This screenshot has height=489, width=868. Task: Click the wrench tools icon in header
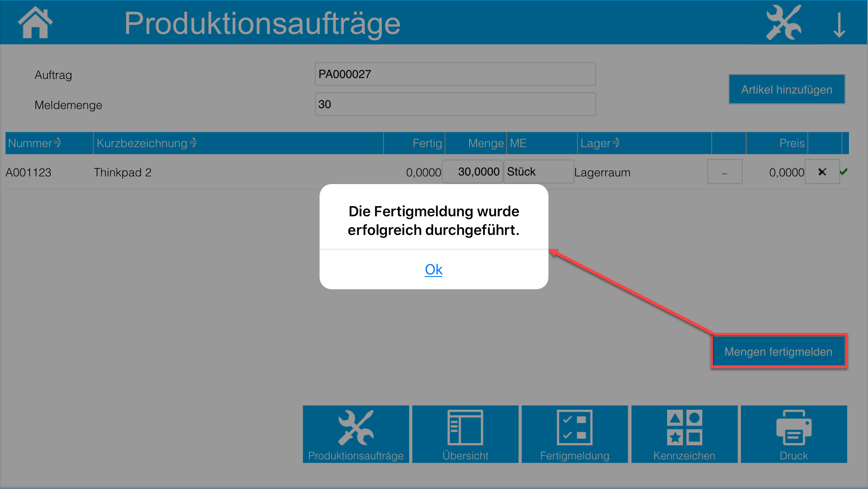(783, 22)
